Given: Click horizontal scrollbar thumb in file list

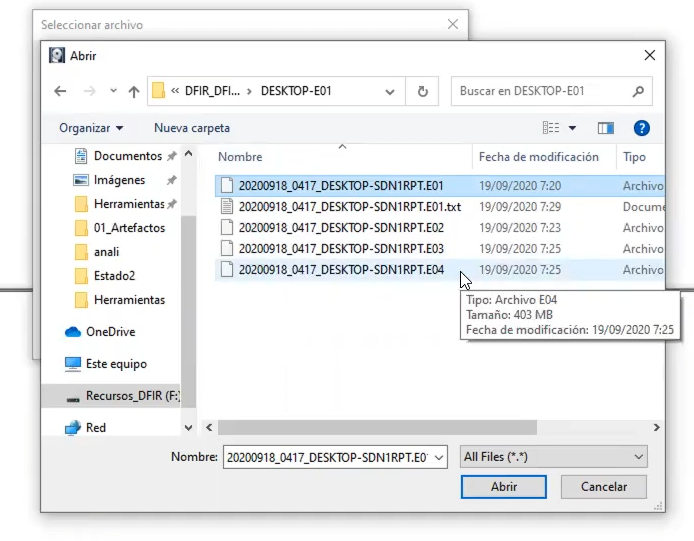Looking at the screenshot, I should (377, 427).
